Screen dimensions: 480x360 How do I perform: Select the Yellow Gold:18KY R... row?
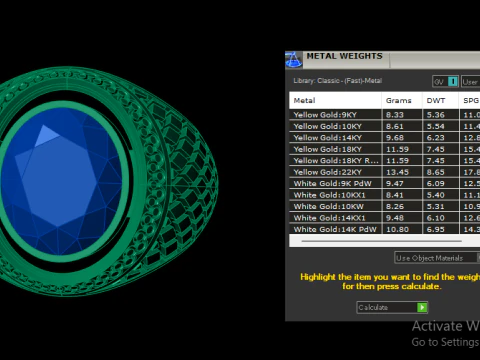[385, 161]
